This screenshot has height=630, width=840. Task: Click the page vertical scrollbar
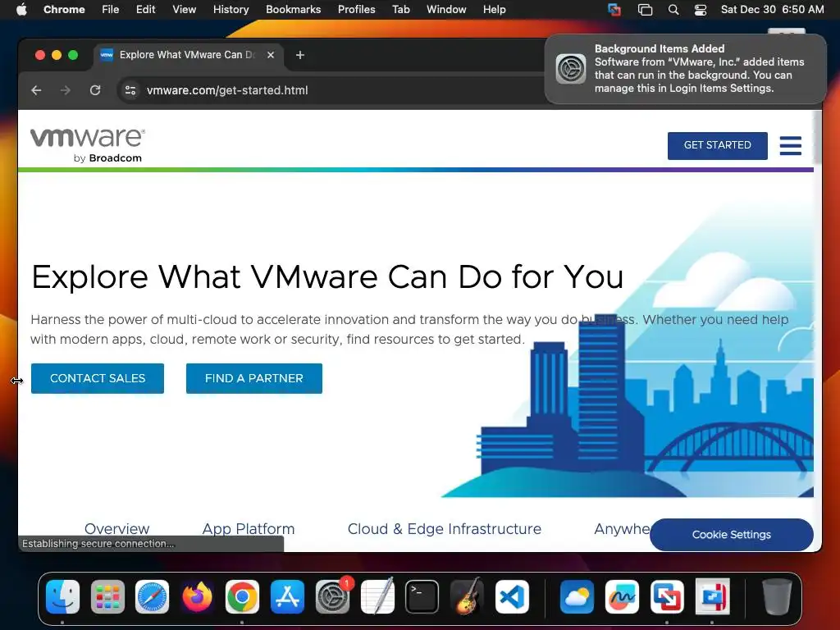(x=818, y=137)
